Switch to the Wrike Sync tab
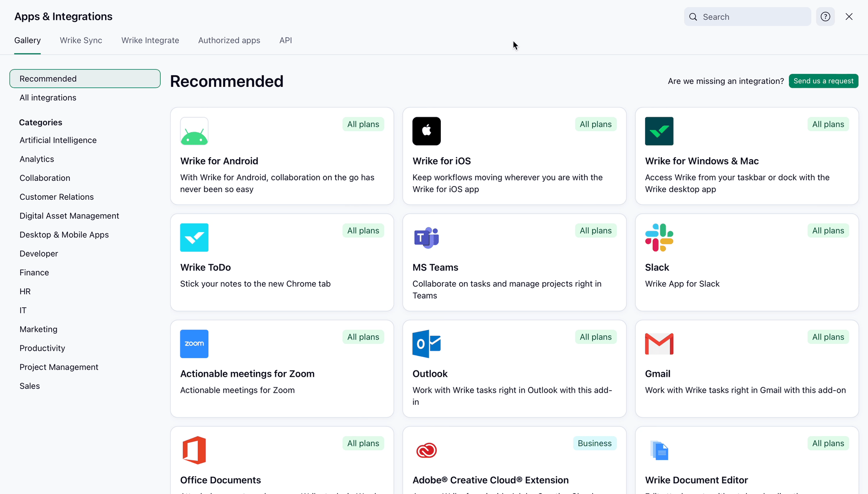The height and width of the screenshot is (494, 868). point(81,41)
